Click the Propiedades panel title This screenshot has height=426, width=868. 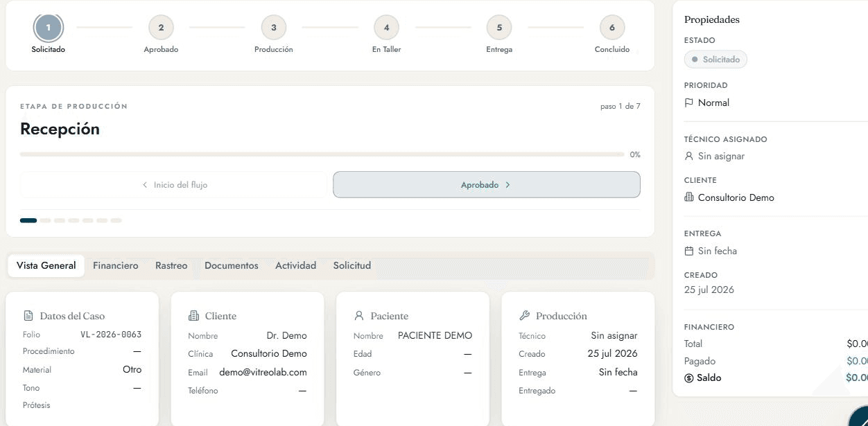coord(712,19)
